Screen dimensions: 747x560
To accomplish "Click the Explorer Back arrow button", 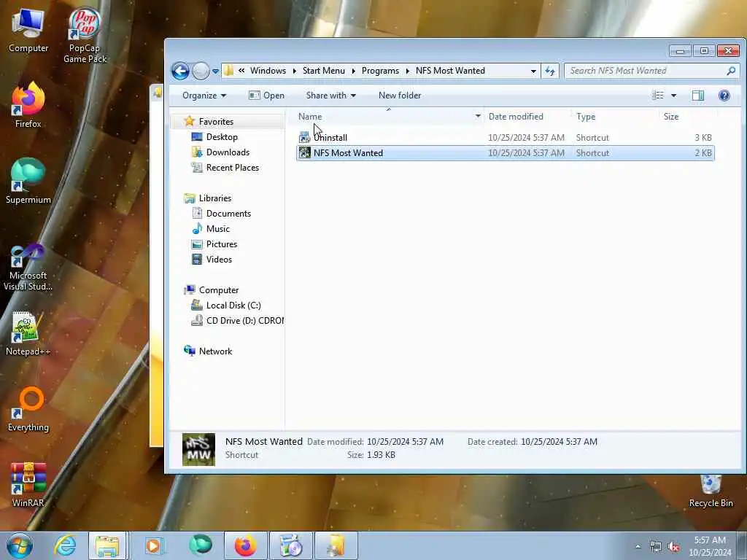I will pos(181,71).
